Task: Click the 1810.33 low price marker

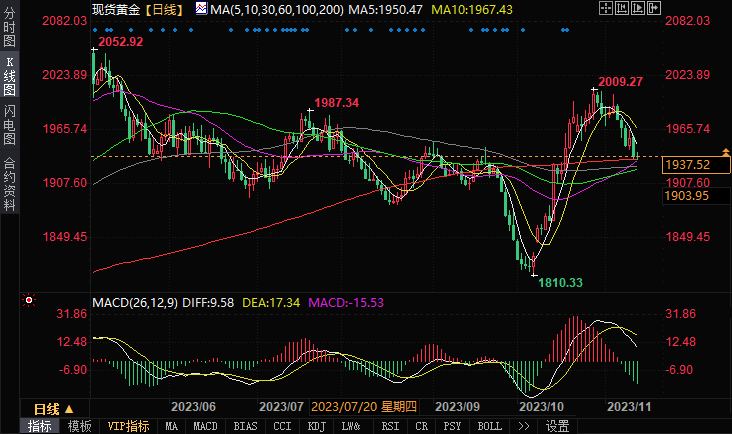Action: click(x=560, y=282)
